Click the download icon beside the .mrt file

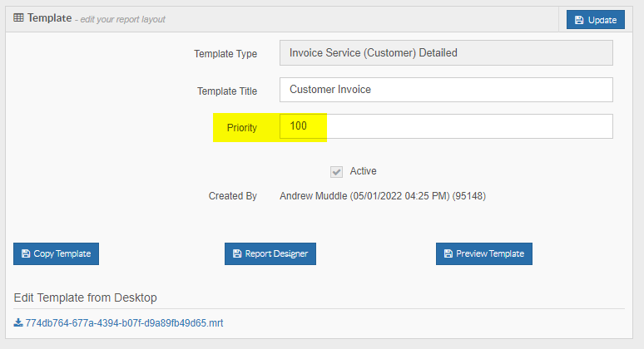coord(18,322)
